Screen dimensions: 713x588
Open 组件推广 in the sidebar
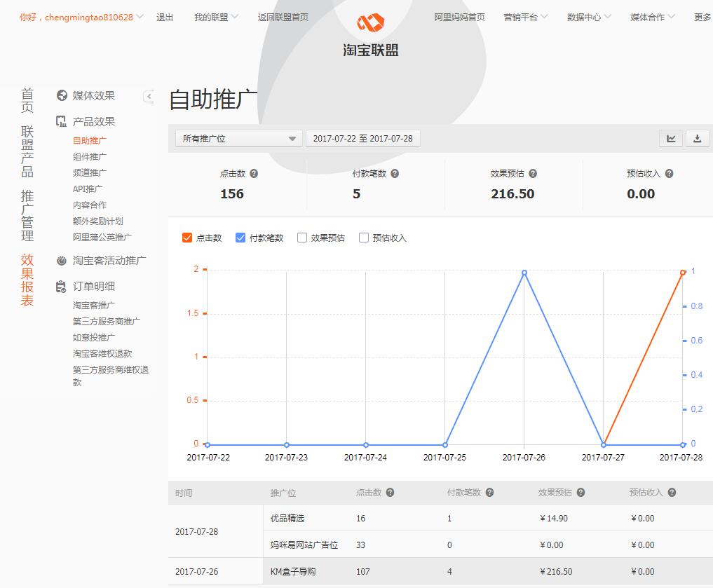point(90,156)
